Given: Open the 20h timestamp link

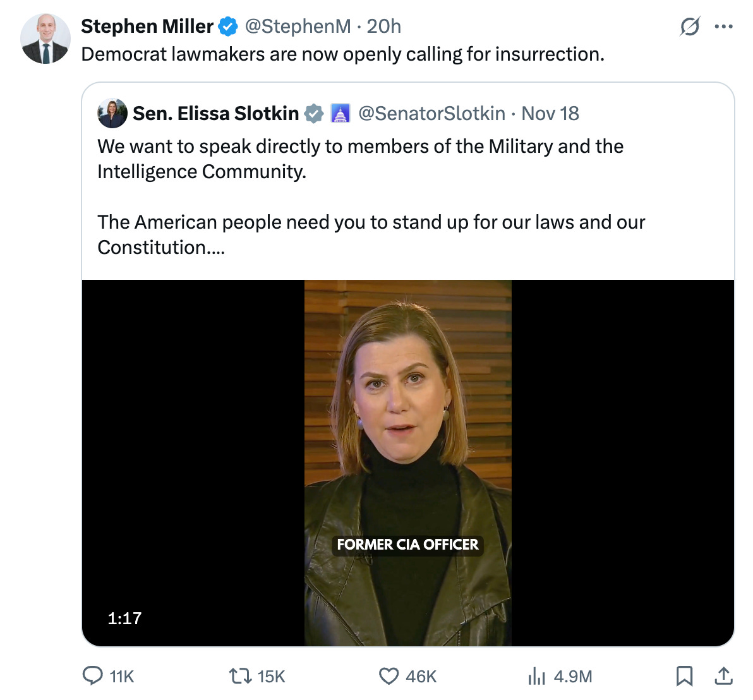Looking at the screenshot, I should coord(383,27).
